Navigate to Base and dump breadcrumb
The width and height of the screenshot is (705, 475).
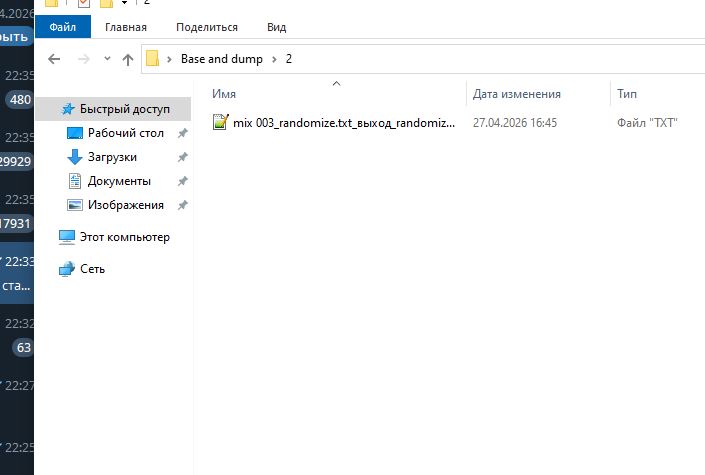coord(222,59)
